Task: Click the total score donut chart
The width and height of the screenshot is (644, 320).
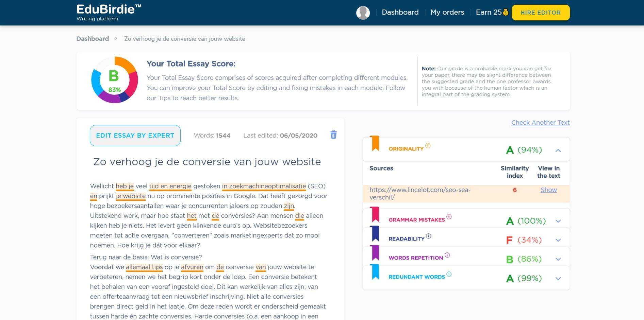Action: click(x=115, y=80)
